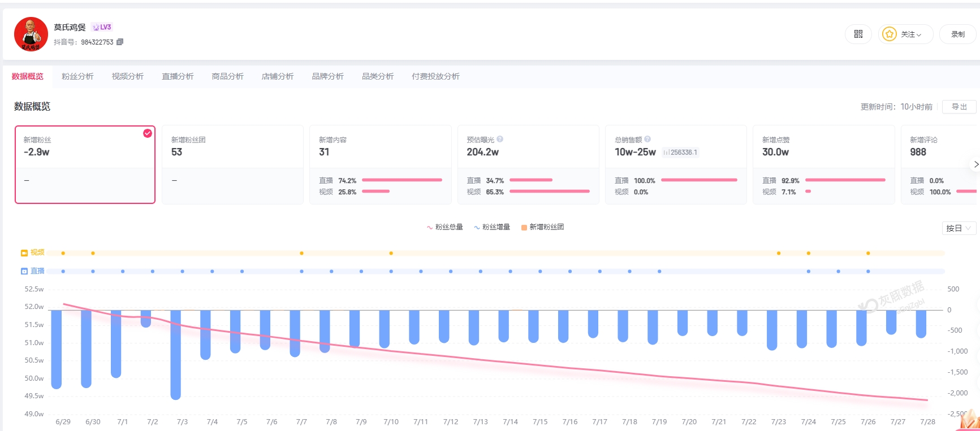Copy the Douyin ID 984322753
The height and width of the screenshot is (431, 980).
click(x=120, y=42)
